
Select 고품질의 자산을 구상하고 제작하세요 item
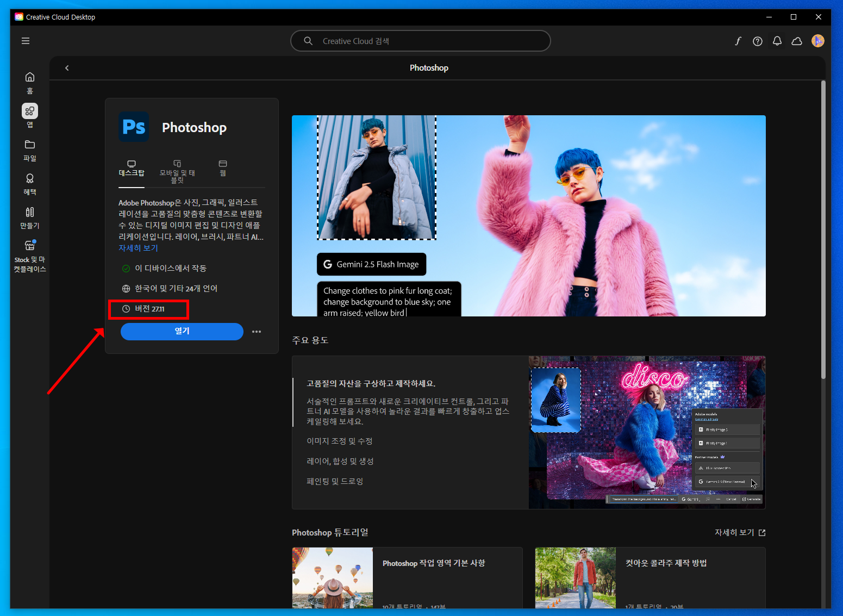tap(371, 383)
